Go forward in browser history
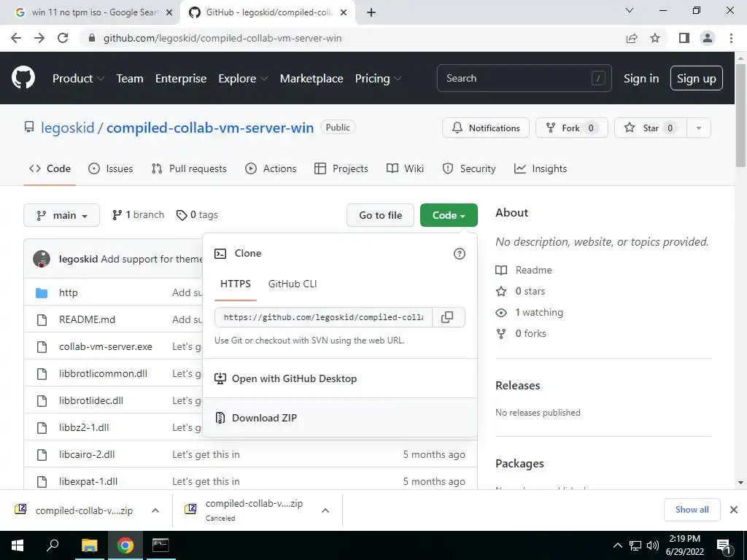747x560 pixels. click(39, 38)
